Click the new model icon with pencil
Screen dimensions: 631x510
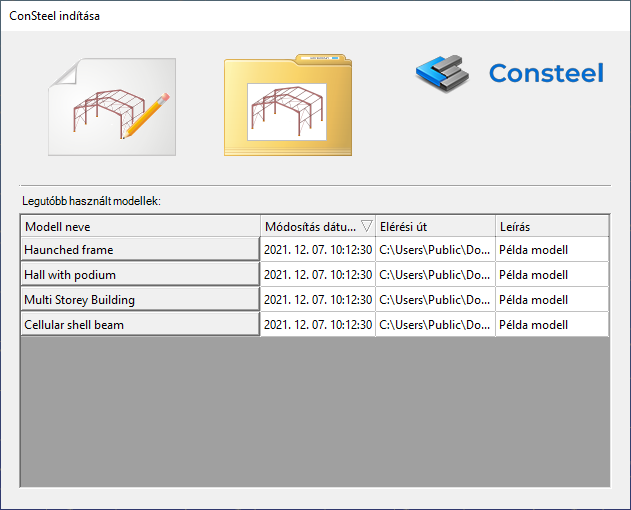[x=112, y=107]
